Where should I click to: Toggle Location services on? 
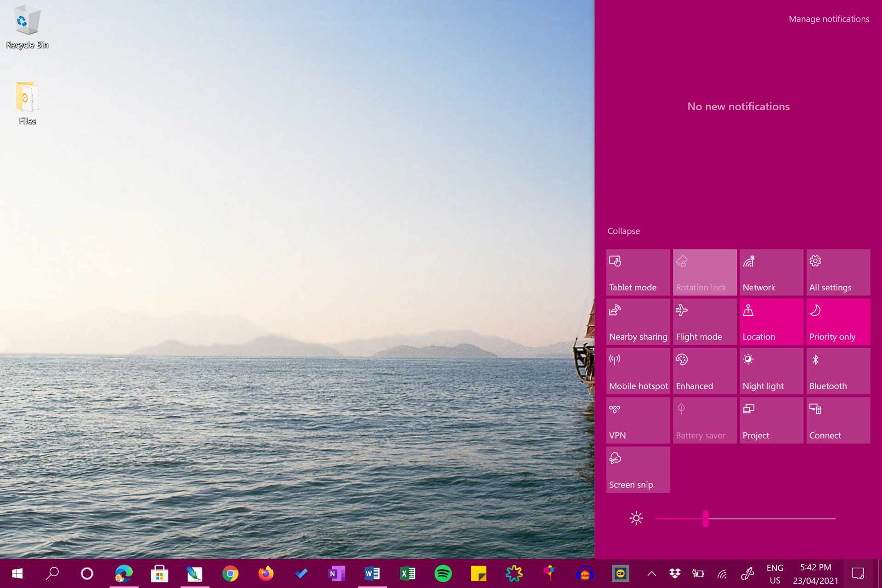pos(771,322)
